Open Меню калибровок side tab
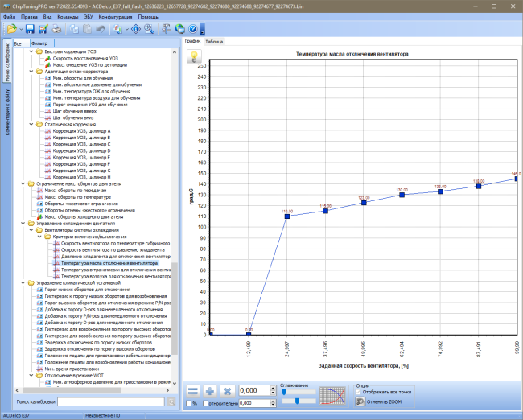 click(x=7, y=61)
